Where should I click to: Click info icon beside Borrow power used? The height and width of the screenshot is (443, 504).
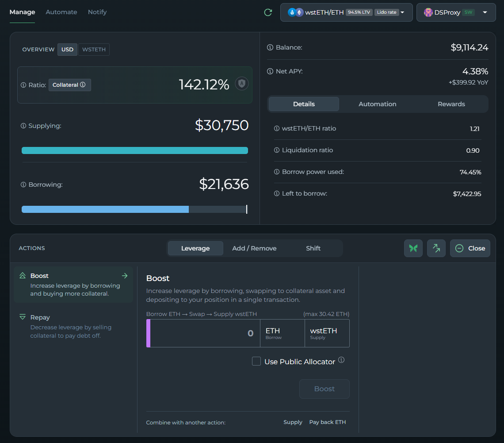[277, 172]
